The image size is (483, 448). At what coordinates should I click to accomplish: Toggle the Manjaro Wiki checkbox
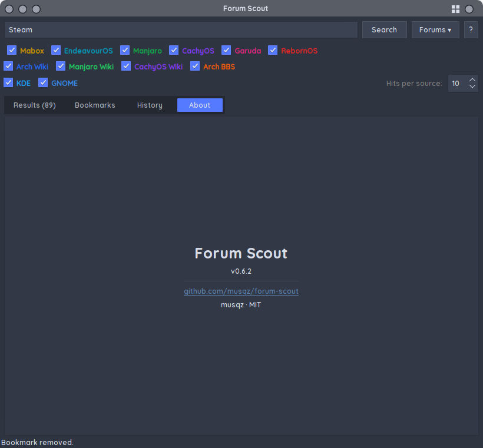61,66
